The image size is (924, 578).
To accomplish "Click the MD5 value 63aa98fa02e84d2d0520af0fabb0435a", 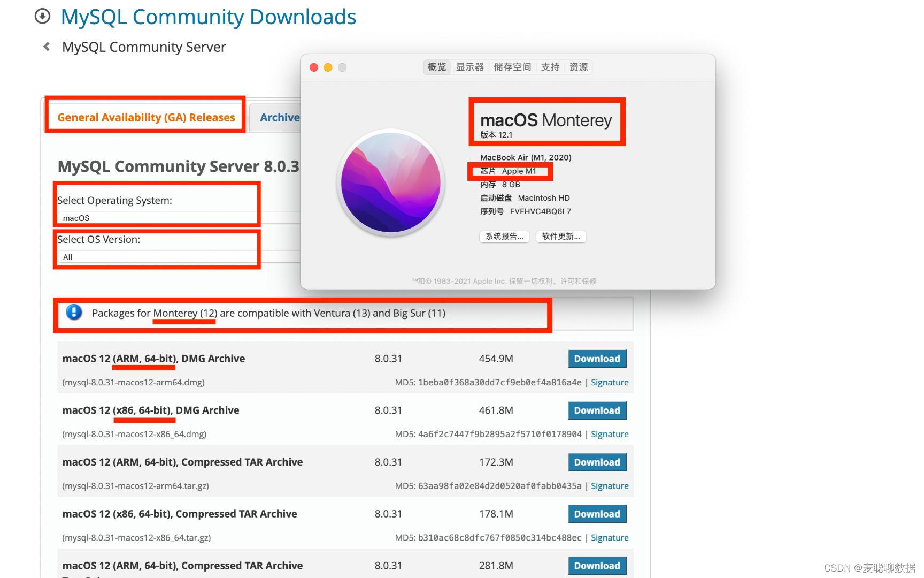I will (x=499, y=486).
